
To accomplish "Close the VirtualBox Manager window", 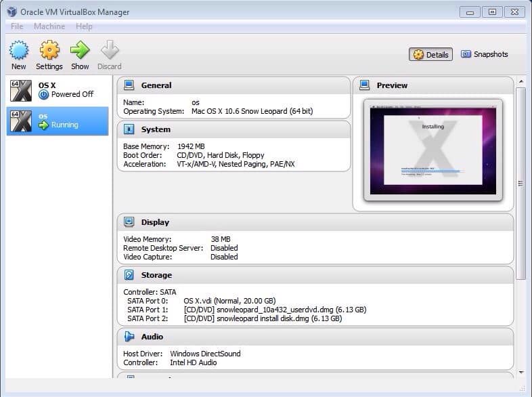I will [x=514, y=12].
